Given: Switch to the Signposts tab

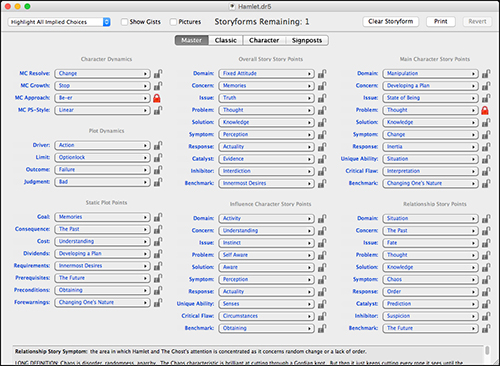Looking at the screenshot, I should (x=307, y=40).
